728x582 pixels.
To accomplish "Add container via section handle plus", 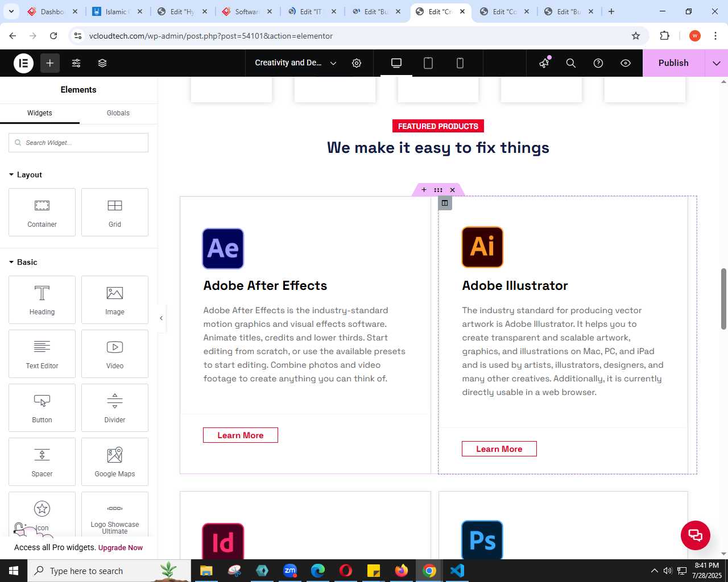I will tap(424, 190).
